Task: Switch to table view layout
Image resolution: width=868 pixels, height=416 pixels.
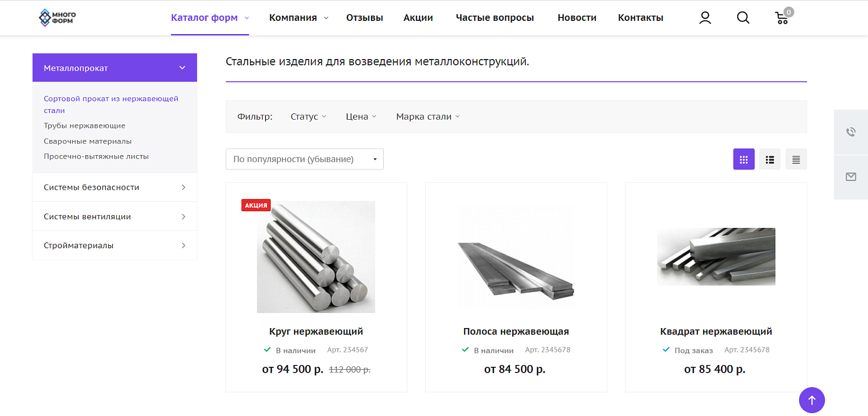Action: click(x=796, y=159)
